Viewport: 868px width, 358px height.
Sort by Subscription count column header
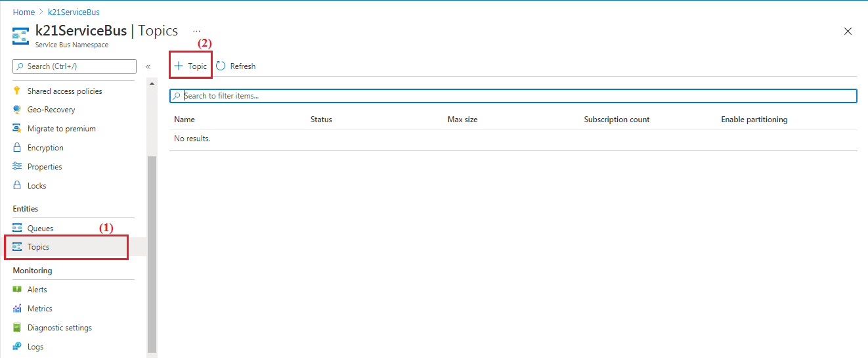click(617, 120)
